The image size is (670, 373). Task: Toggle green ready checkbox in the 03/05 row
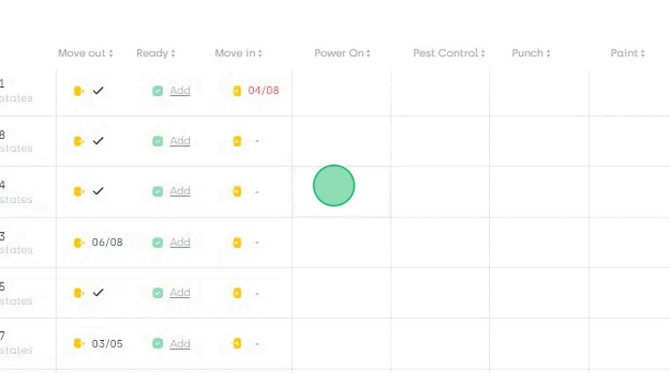[158, 344]
